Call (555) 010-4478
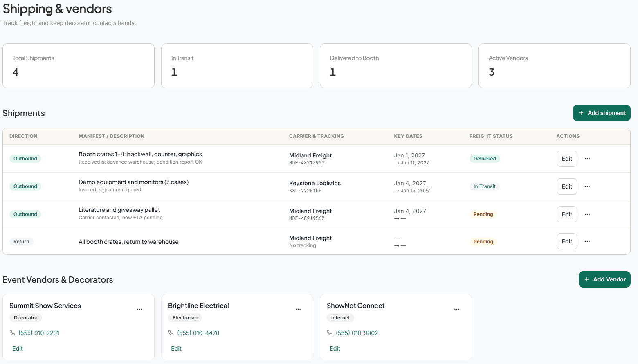 (x=198, y=333)
